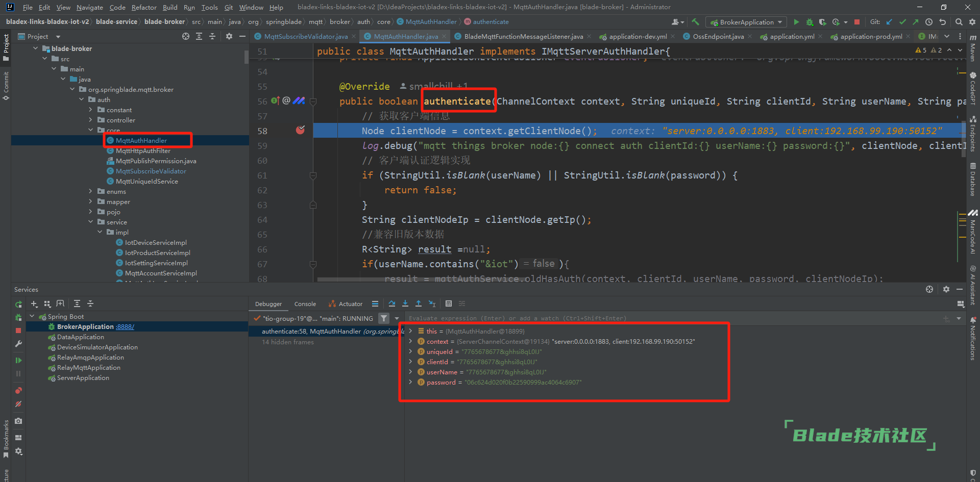Add service with the plus icon

click(34, 303)
